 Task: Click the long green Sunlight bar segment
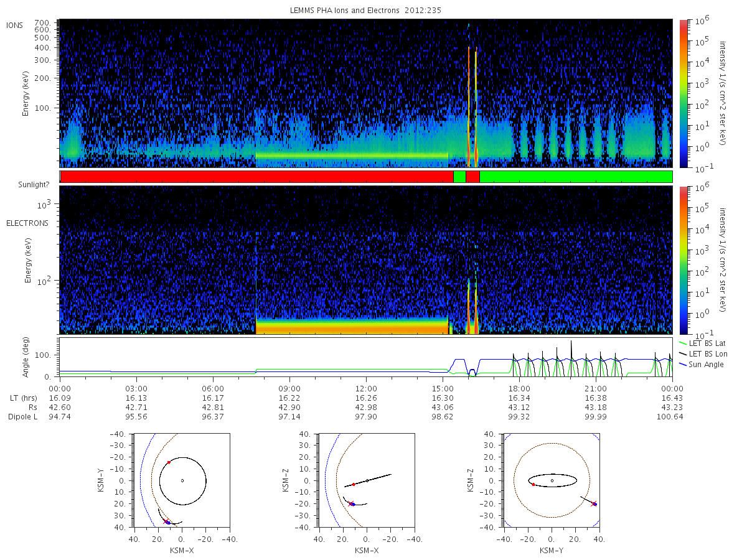576,177
